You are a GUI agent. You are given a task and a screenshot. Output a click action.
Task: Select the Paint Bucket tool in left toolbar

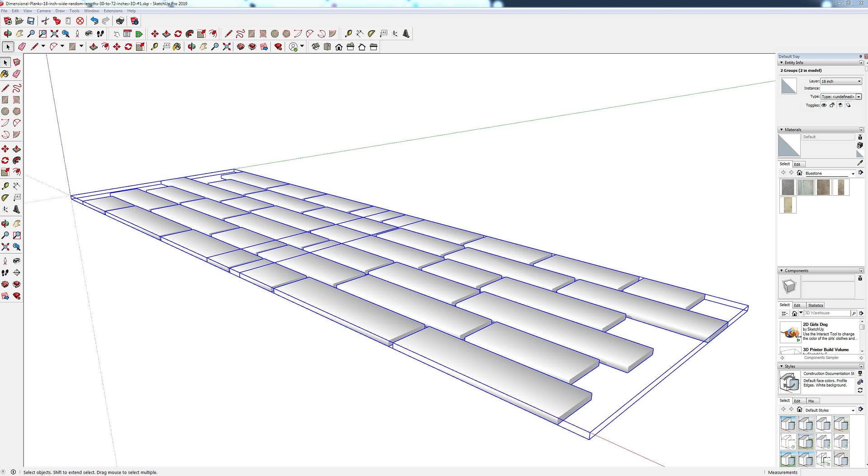5,74
